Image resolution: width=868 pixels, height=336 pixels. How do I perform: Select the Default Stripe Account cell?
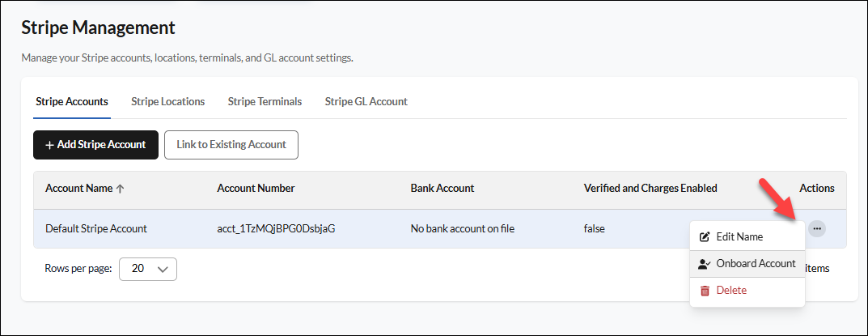click(x=96, y=228)
